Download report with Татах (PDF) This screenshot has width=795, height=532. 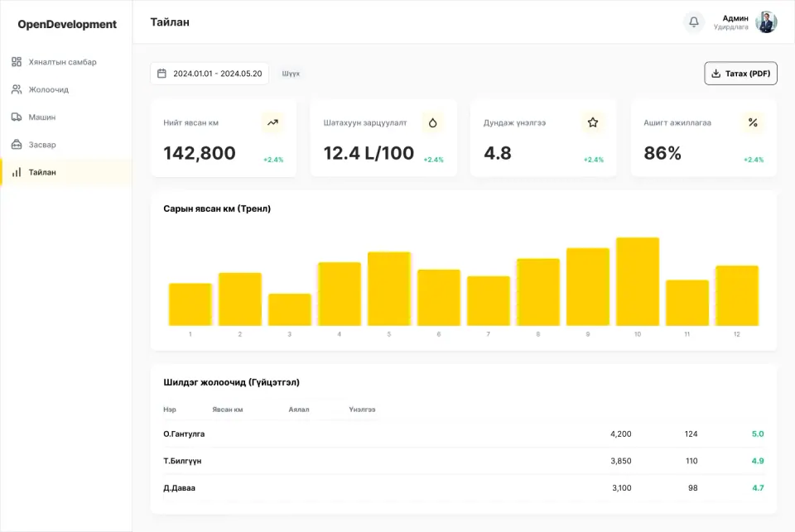[x=740, y=74]
